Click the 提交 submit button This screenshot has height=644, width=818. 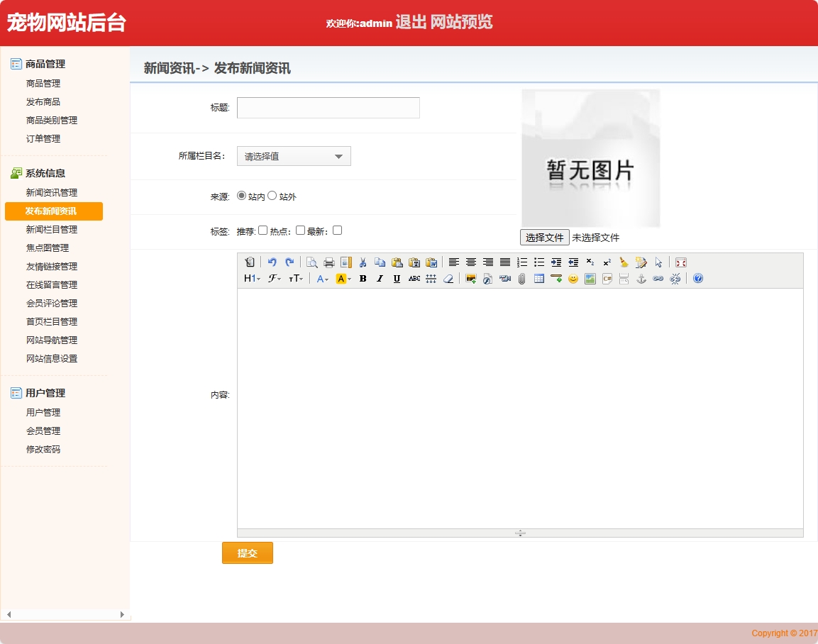pyautogui.click(x=247, y=553)
